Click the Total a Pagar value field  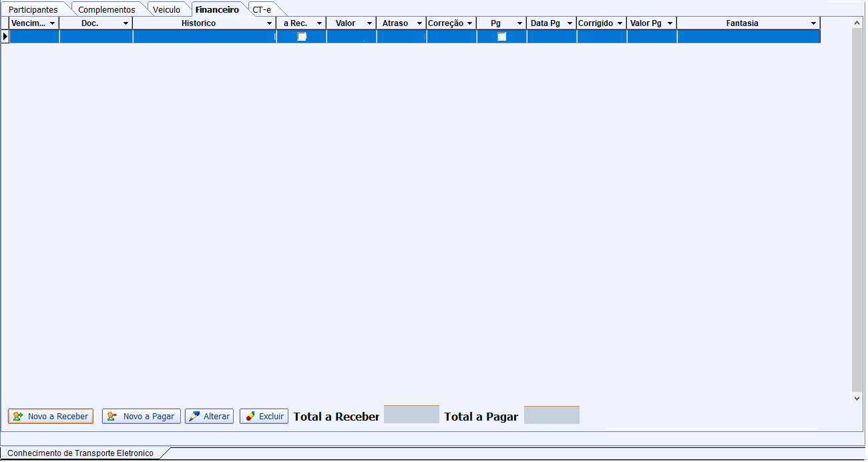(552, 415)
